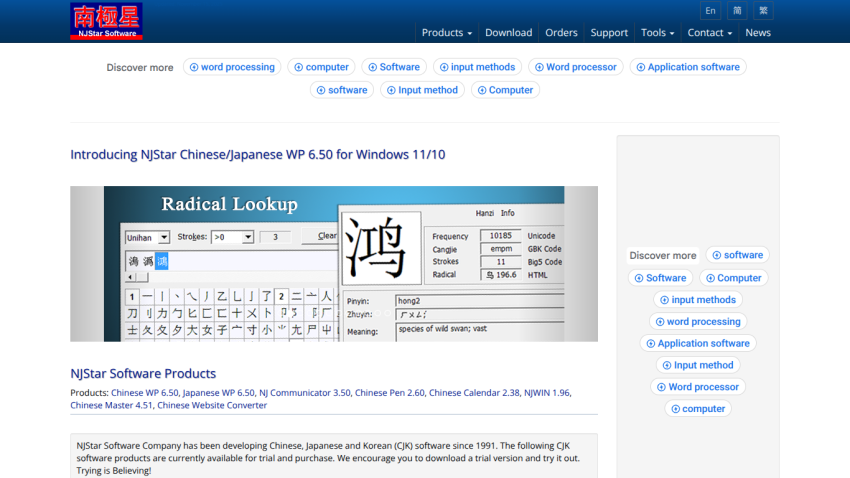Open the News page
Image resolution: width=850 pixels, height=478 pixels.
coord(758,33)
